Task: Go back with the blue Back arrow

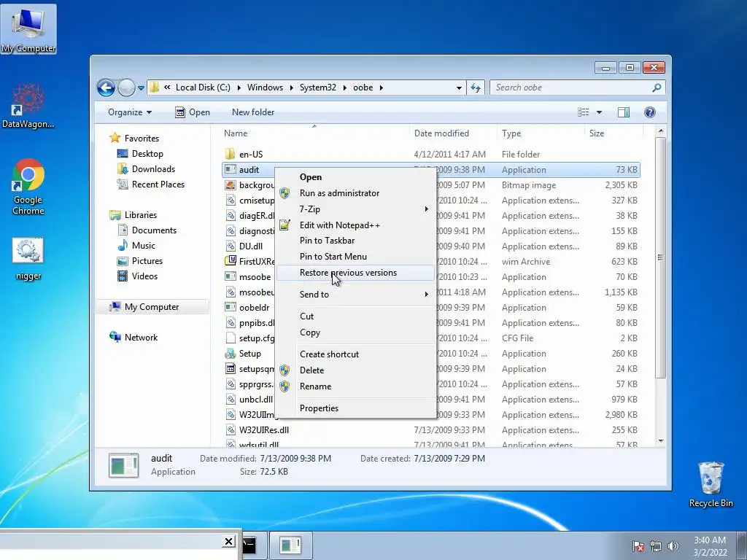Action: [106, 87]
